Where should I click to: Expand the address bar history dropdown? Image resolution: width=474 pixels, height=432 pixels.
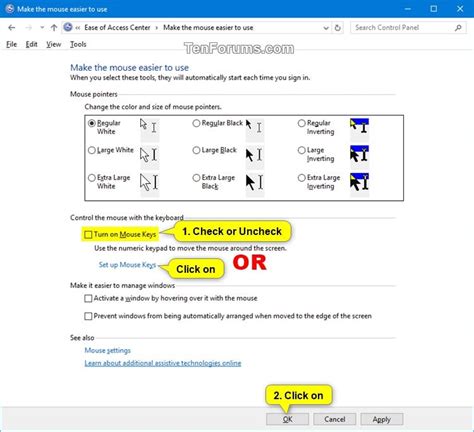pos(326,28)
